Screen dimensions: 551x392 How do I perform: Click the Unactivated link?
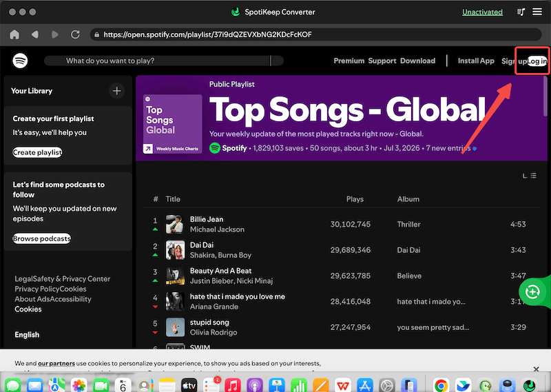click(x=482, y=12)
